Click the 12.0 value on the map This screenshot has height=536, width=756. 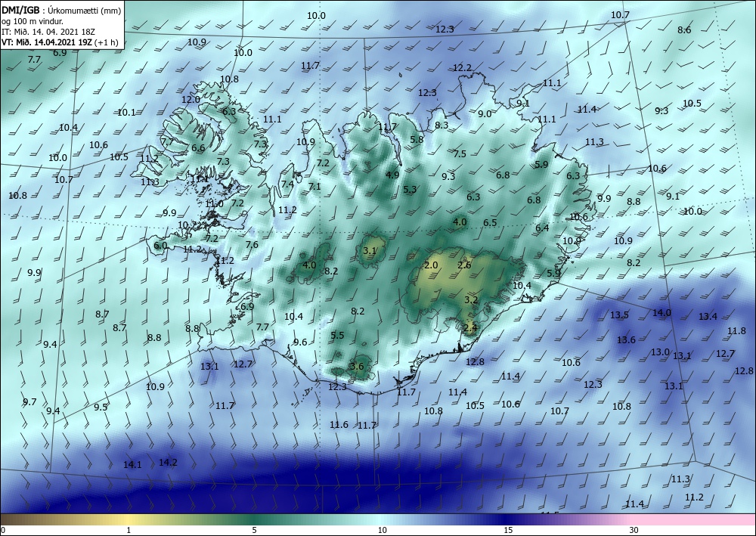(x=191, y=99)
